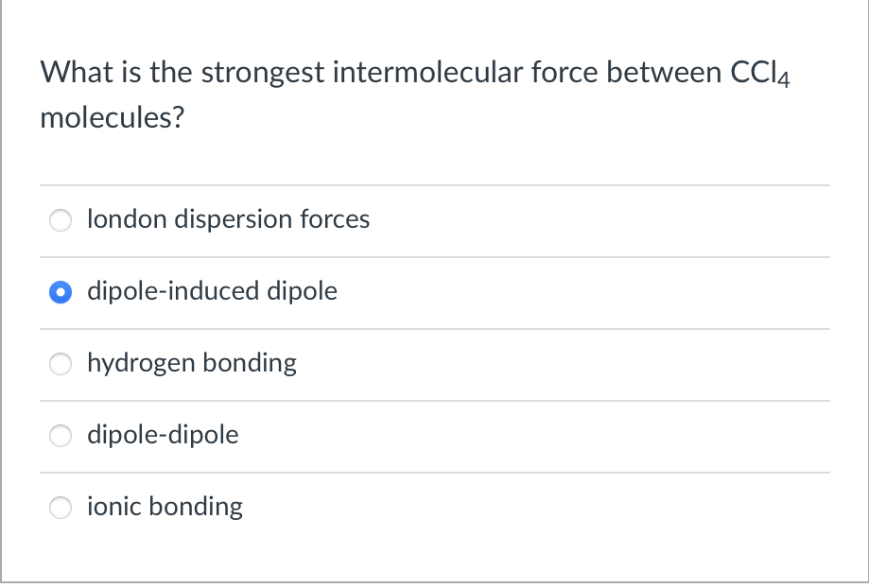Click the "ionic bonding" answer text

tap(165, 507)
